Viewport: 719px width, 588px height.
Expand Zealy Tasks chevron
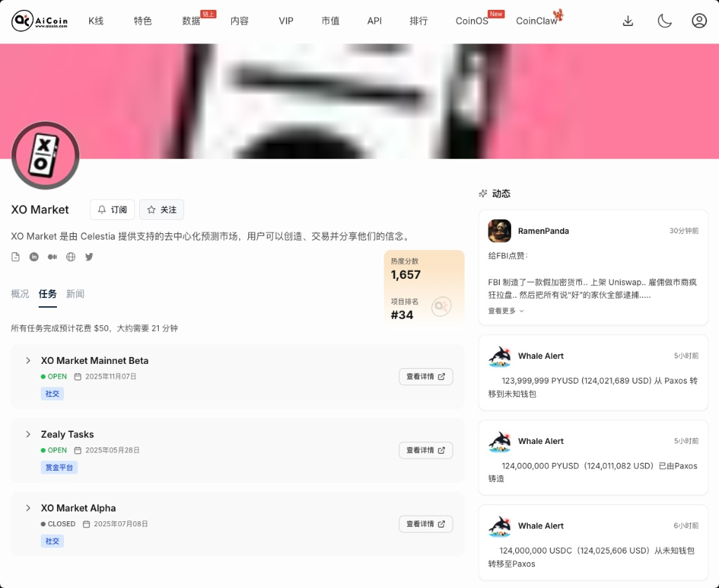28,434
